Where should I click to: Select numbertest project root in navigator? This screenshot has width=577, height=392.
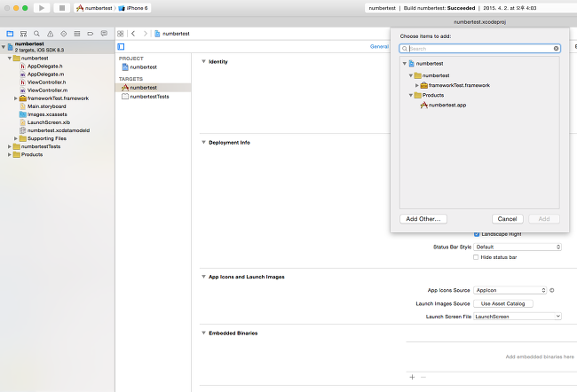(58, 47)
